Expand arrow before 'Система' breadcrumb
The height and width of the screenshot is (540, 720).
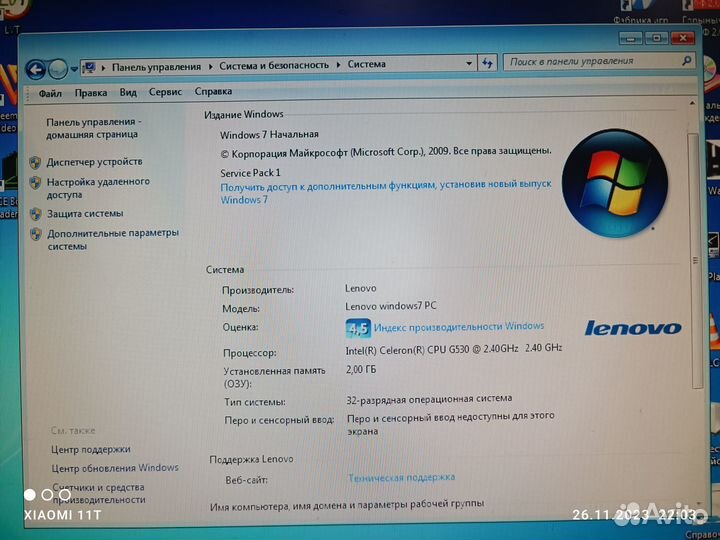coord(338,65)
